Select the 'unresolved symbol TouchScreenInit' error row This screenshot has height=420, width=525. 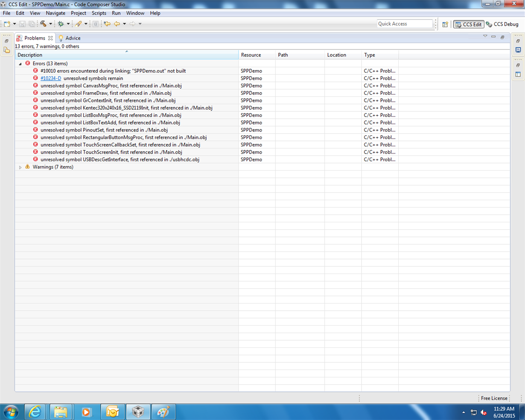pyautogui.click(x=262, y=152)
